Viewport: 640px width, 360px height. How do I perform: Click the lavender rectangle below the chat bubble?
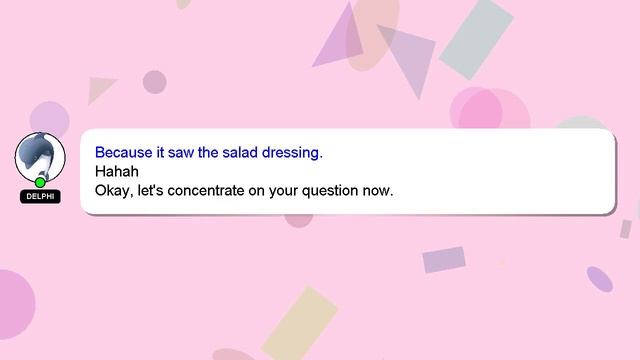tap(444, 260)
